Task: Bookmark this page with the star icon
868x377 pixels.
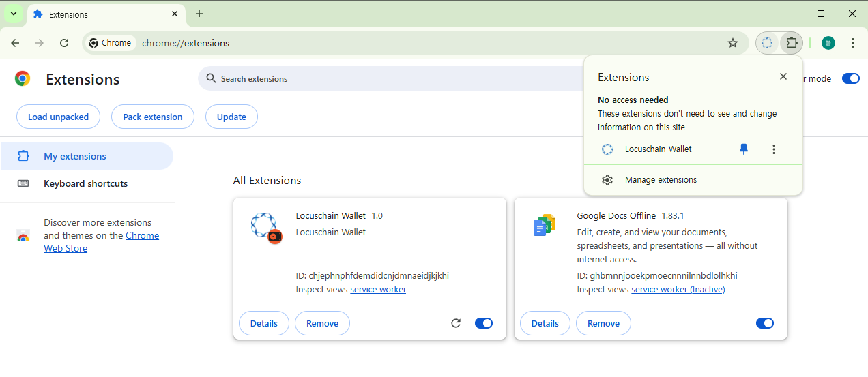Action: pyautogui.click(x=733, y=43)
